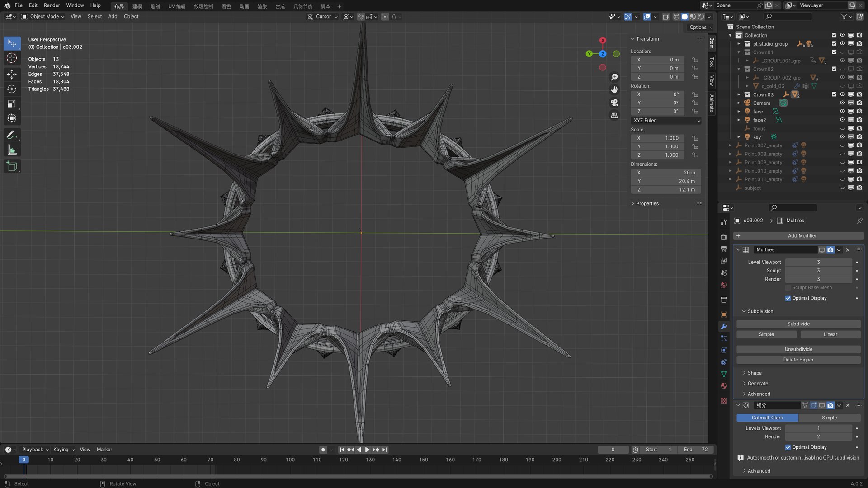
Task: Exclude pl_studio_group via its checkbox
Action: click(834, 44)
